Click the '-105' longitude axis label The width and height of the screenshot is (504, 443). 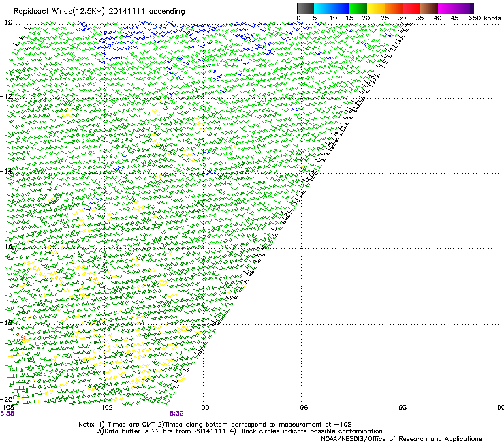7,408
